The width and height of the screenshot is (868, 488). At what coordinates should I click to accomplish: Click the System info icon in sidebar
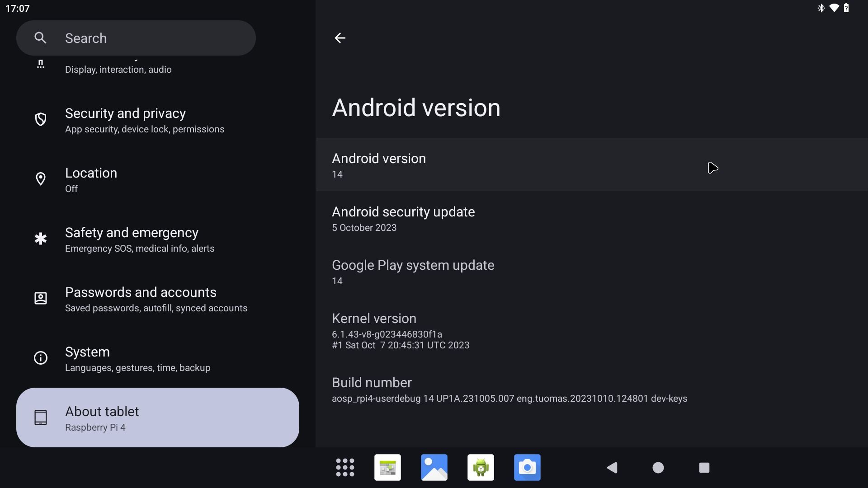40,358
